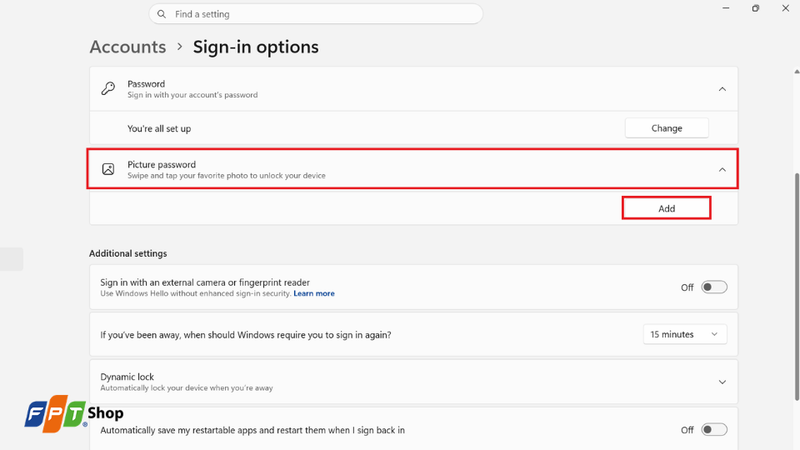Click the Sign-in options page heading
The height and width of the screenshot is (450, 800).
coord(256,47)
